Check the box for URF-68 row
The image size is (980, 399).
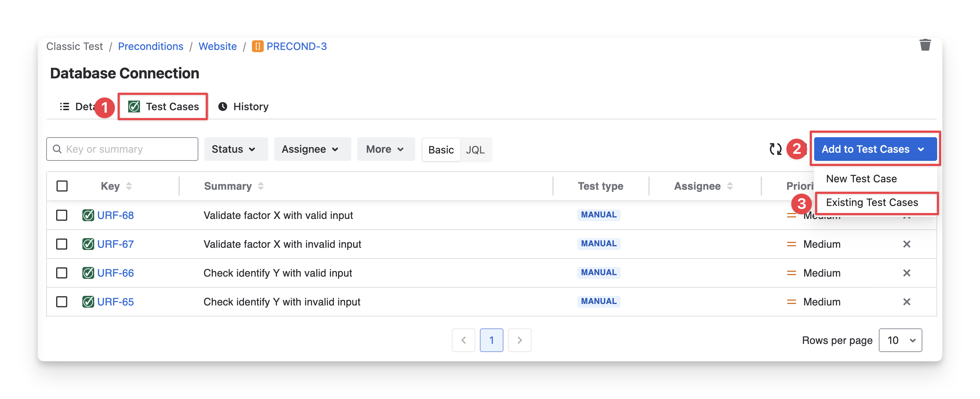(62, 215)
